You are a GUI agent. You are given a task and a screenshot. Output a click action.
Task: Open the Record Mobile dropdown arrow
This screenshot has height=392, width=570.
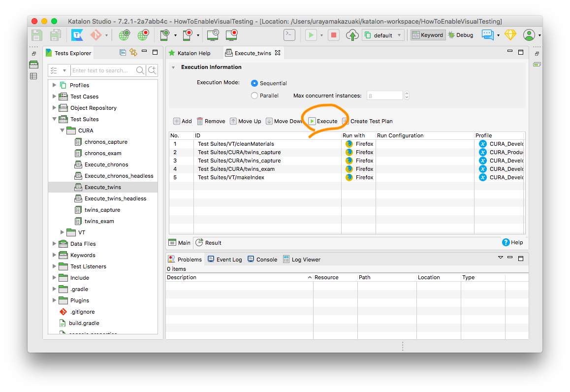198,35
